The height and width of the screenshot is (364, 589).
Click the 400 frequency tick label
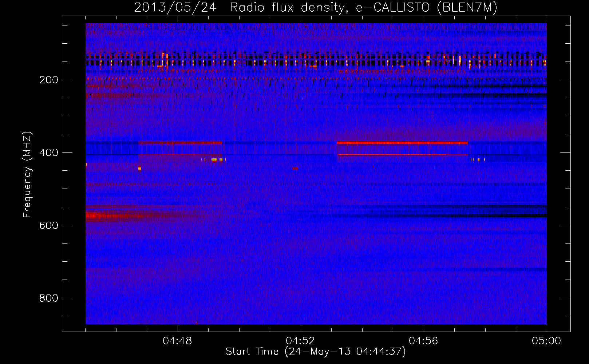48,153
